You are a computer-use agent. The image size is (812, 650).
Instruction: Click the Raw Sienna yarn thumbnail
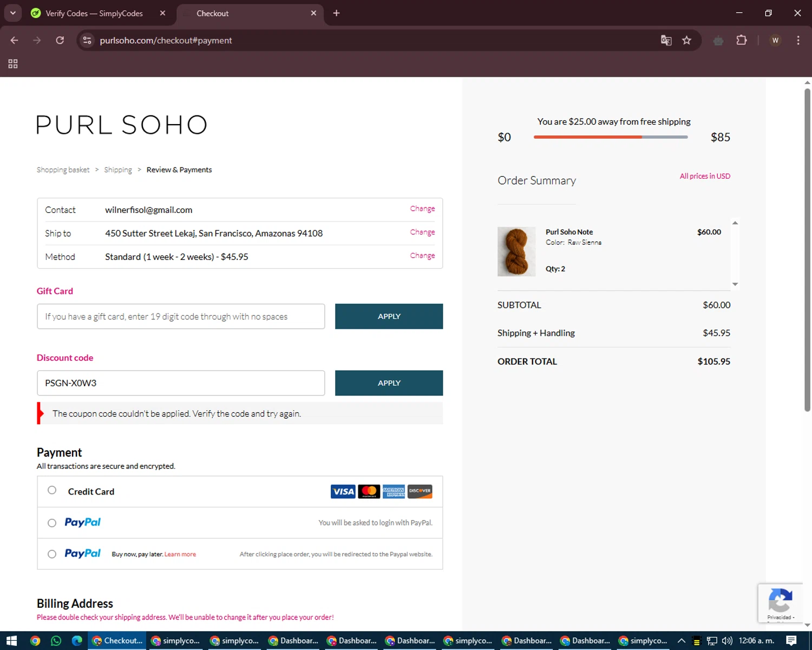tap(516, 251)
